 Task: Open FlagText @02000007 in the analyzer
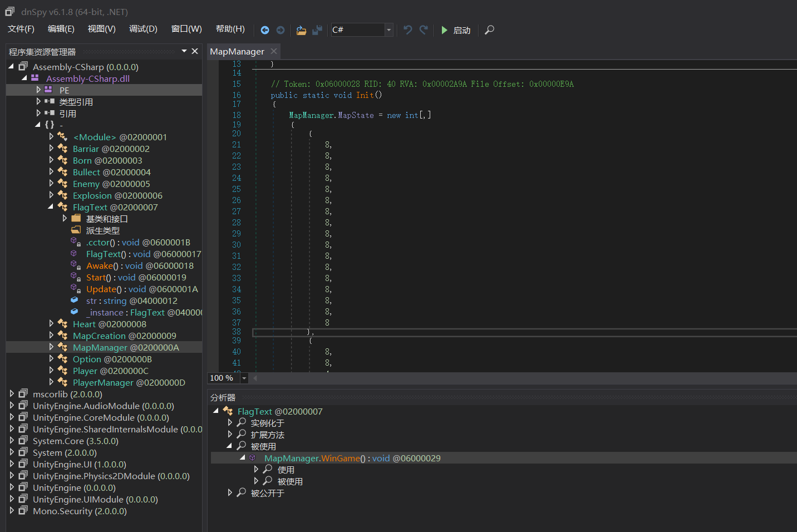click(280, 411)
